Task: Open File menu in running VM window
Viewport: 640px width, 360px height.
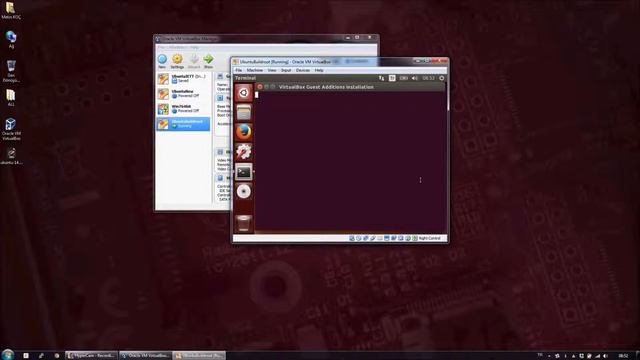Action: point(238,70)
